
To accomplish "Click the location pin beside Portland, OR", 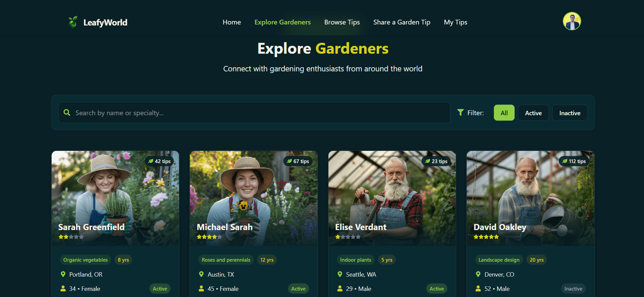I will coord(63,274).
